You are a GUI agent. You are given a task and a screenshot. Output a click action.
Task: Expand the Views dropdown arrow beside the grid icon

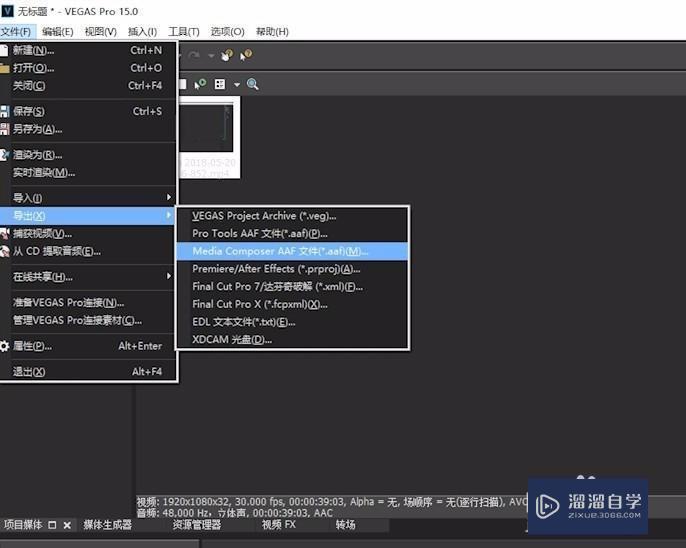pyautogui.click(x=237, y=84)
